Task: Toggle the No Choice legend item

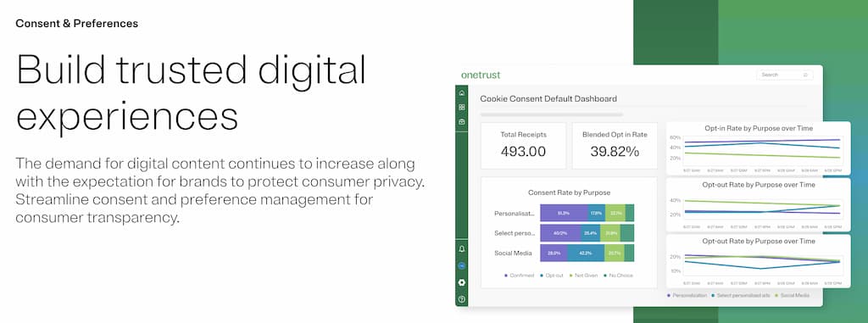Action: (x=618, y=276)
